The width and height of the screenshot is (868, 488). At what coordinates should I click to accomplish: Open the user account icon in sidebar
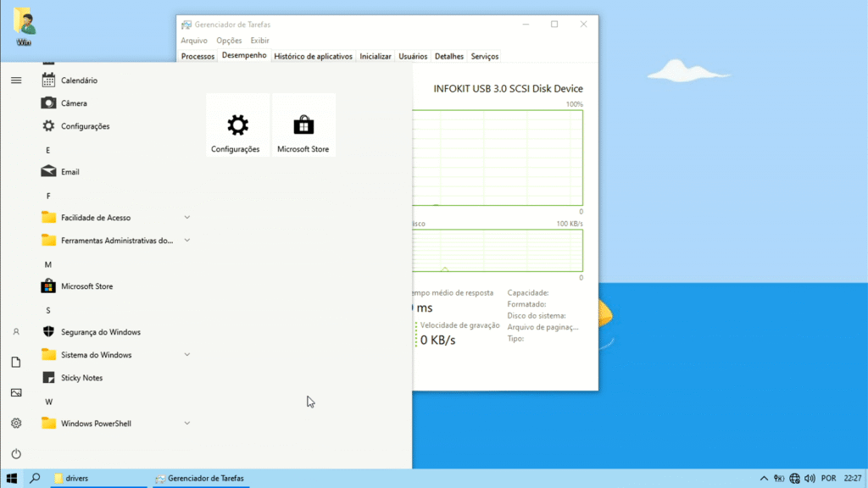click(15, 332)
